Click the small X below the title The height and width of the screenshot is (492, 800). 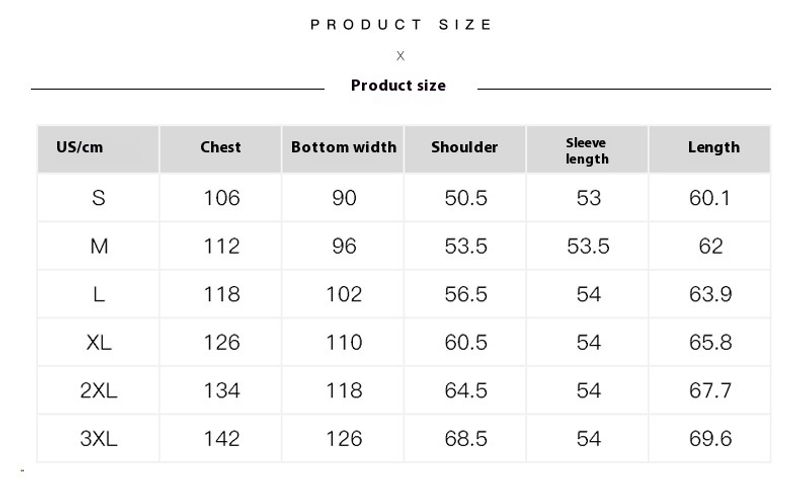point(400,56)
